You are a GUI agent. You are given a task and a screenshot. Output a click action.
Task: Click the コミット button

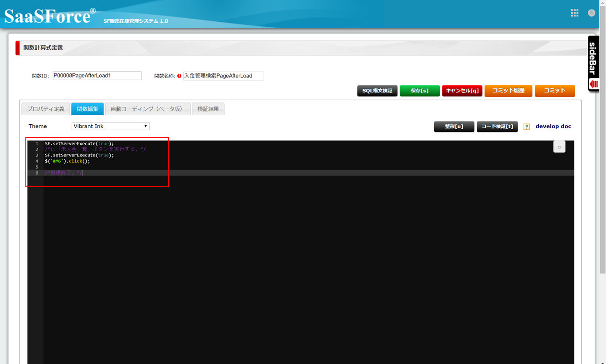[555, 91]
